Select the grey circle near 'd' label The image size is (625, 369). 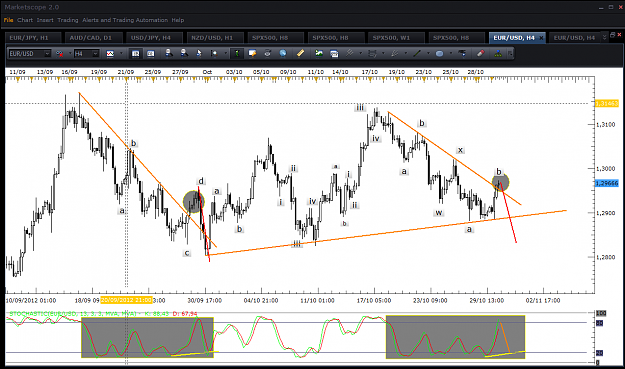(194, 202)
